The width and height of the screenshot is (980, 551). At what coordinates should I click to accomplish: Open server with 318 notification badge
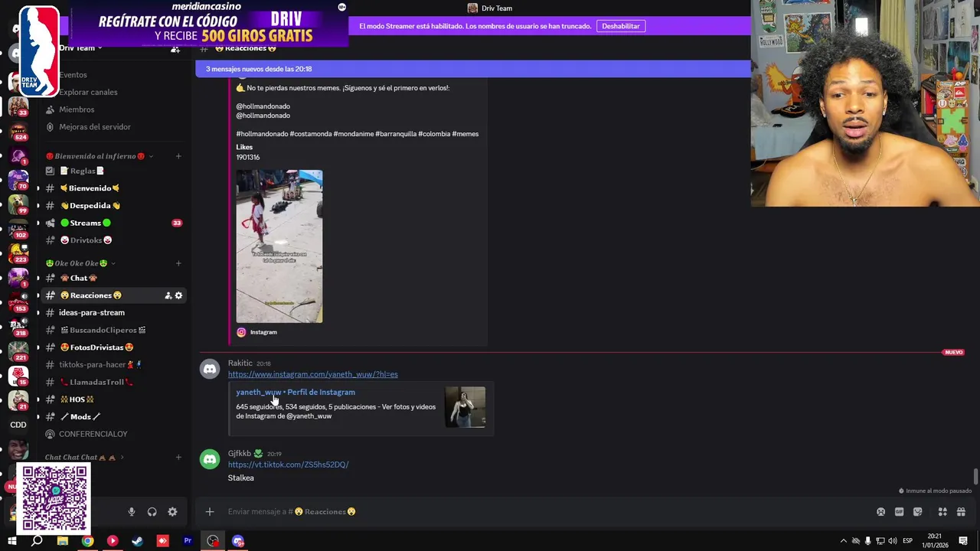(x=18, y=328)
